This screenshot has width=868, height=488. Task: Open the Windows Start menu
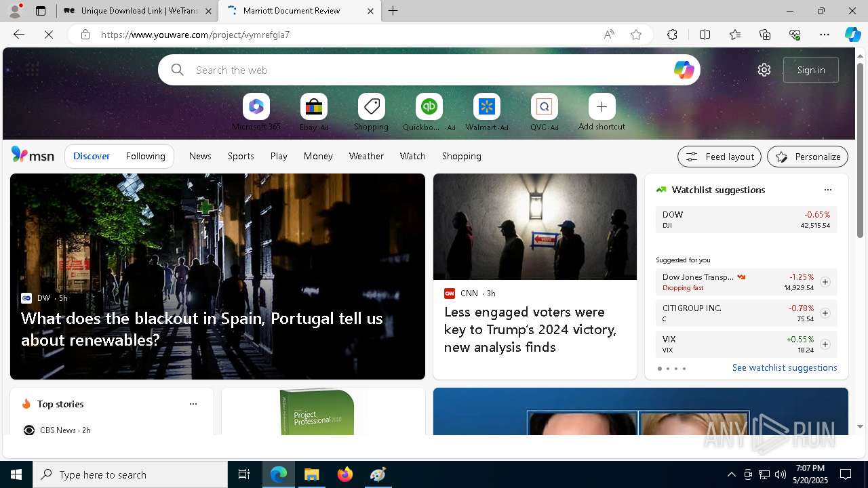coord(16,474)
